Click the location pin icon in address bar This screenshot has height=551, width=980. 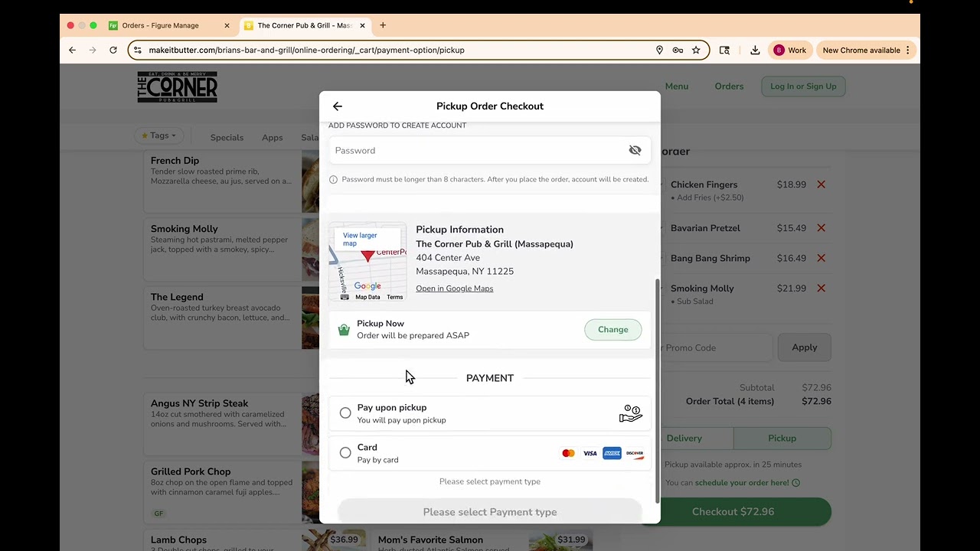tap(659, 50)
